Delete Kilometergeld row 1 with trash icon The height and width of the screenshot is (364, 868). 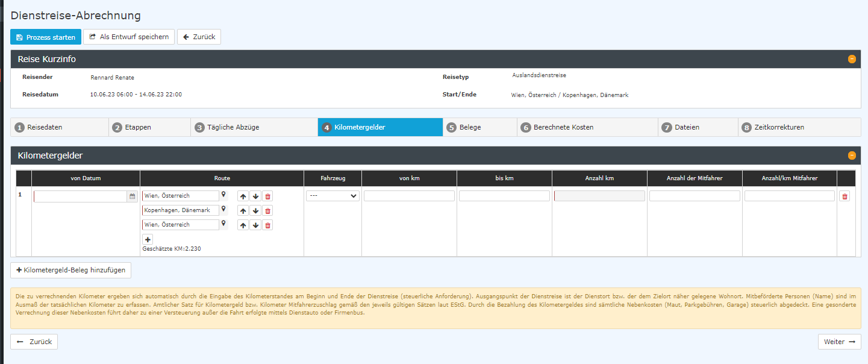click(845, 196)
